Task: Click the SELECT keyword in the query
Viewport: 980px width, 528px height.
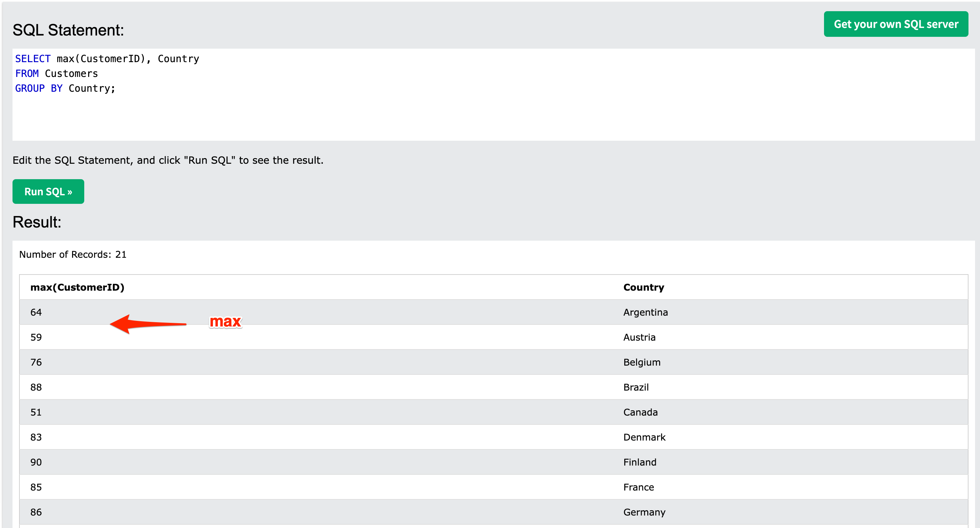Action: 33,59
